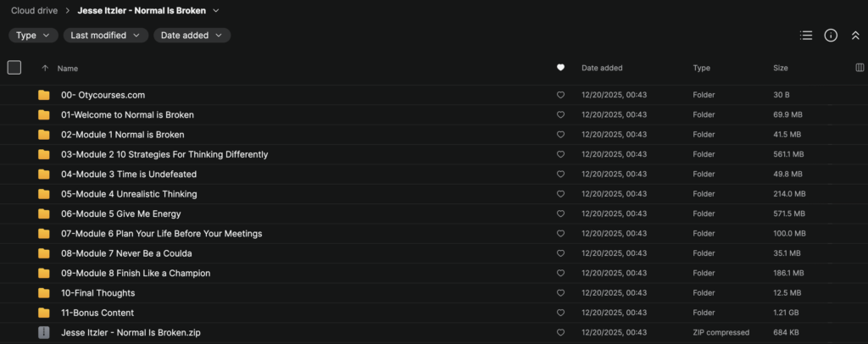This screenshot has width=868, height=344.
Task: Click the Name sort arrow icon
Action: point(45,68)
